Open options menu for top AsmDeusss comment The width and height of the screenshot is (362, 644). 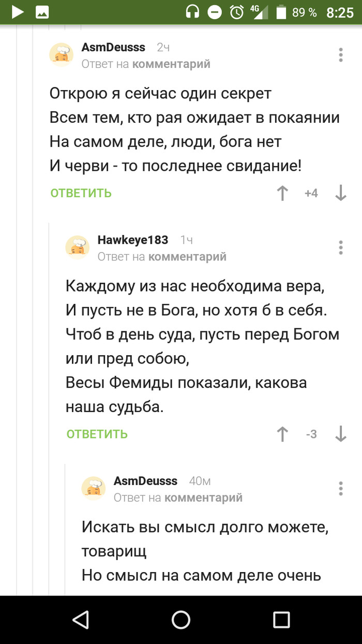(x=340, y=55)
